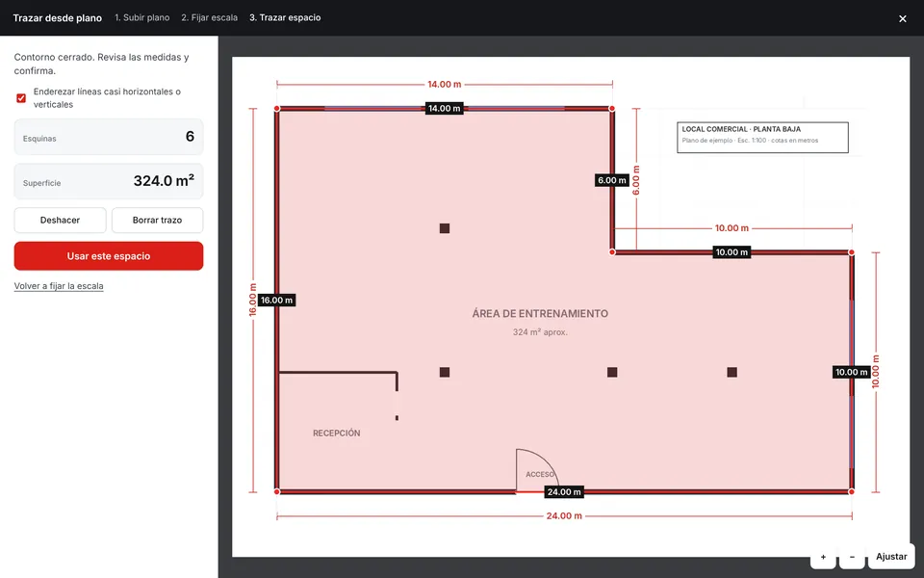Screen dimensions: 924x578
Task: Open Volver a fijar la escala link
Action: click(59, 286)
